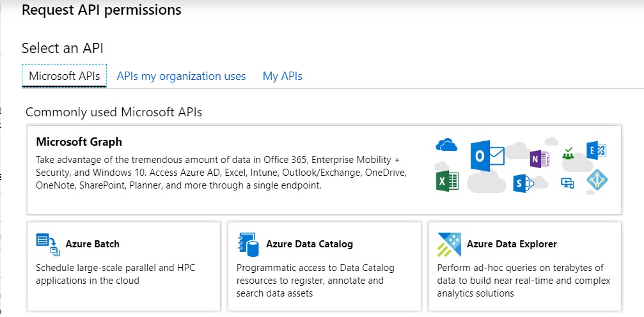Viewport: 644px width, 317px height.
Task: Choose the Azure Data Catalog tile
Action: coord(324,267)
